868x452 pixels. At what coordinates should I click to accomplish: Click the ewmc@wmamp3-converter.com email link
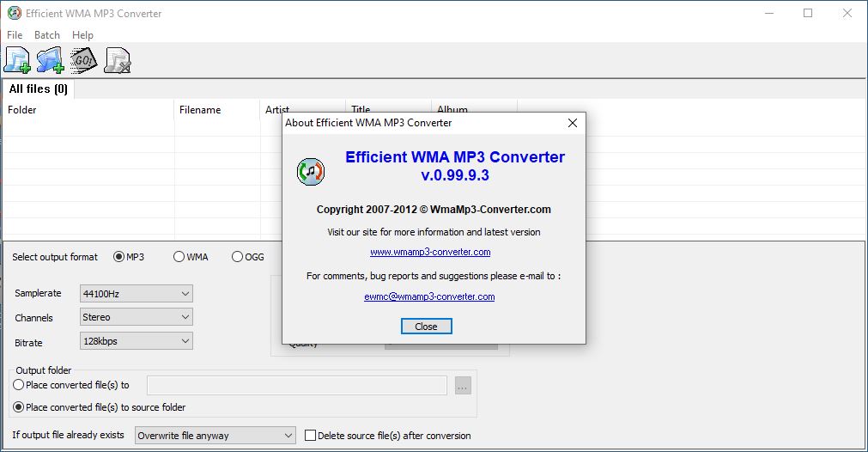coord(429,297)
